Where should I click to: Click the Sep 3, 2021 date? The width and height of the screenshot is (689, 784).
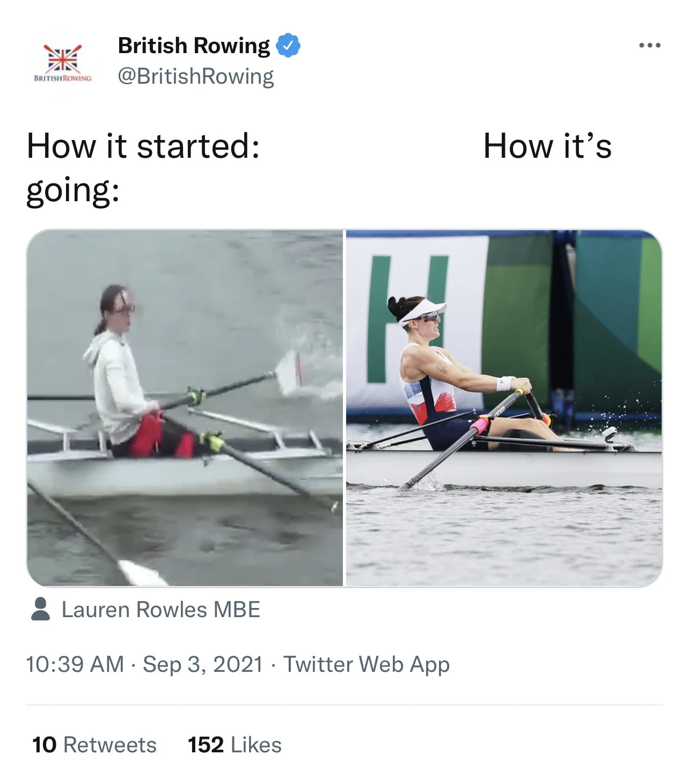tap(202, 664)
